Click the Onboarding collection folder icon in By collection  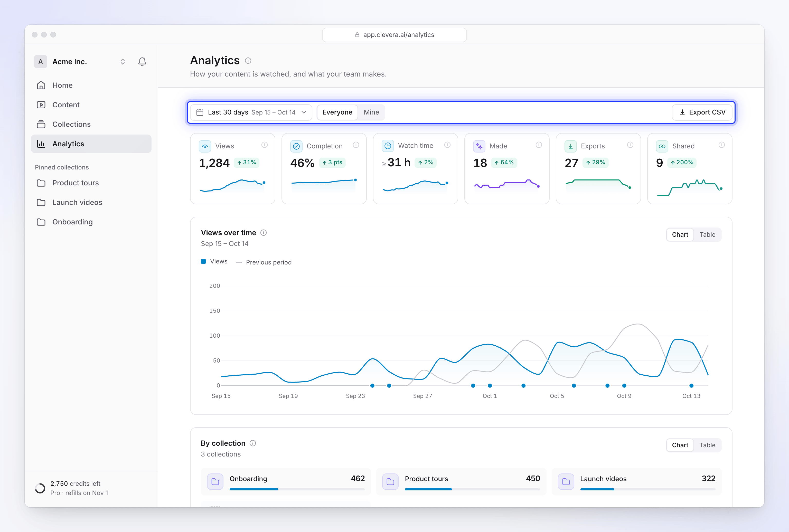(x=215, y=481)
